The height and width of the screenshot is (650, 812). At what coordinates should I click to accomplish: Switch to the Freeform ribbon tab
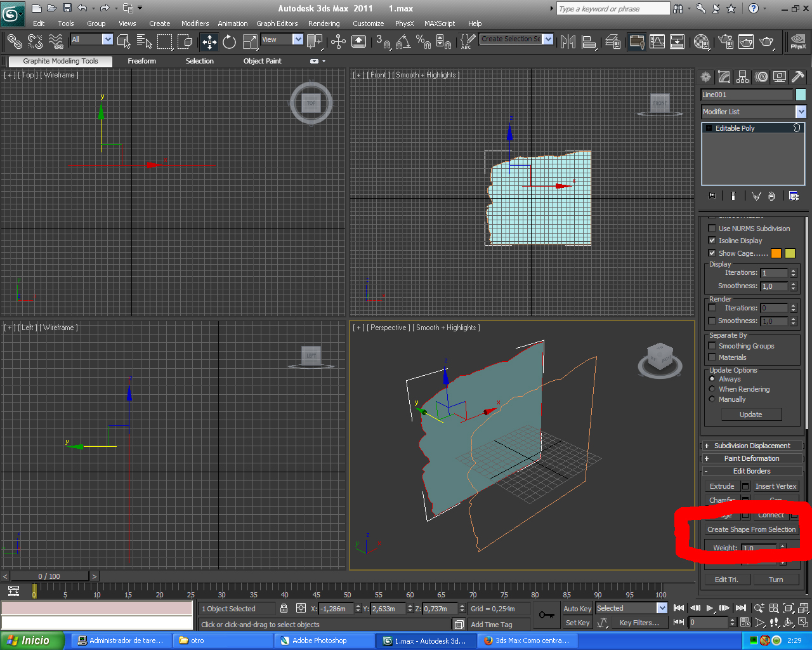point(141,61)
